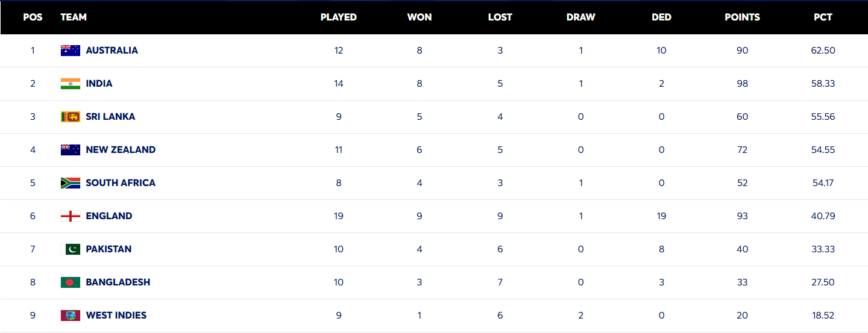Click the WON column header
Image resolution: width=868 pixels, height=333 pixels.
pos(420,17)
